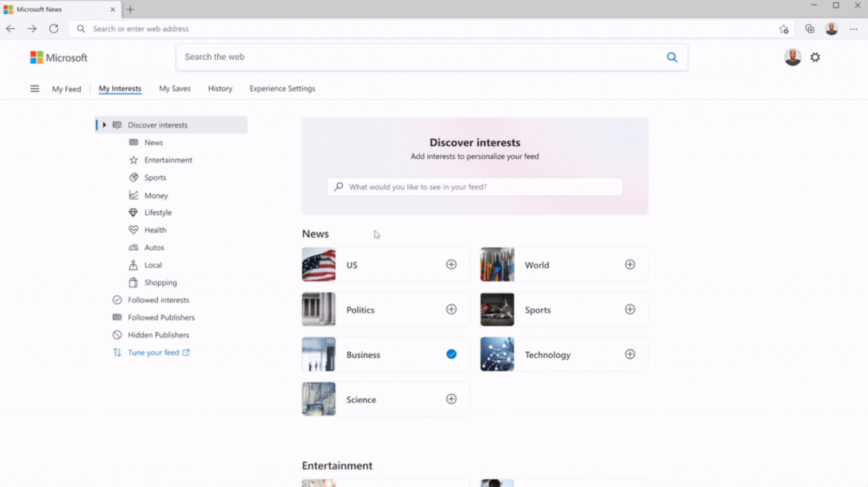Open the browser's three-dot settings menu
The height and width of the screenshot is (487, 868).
pos(853,28)
